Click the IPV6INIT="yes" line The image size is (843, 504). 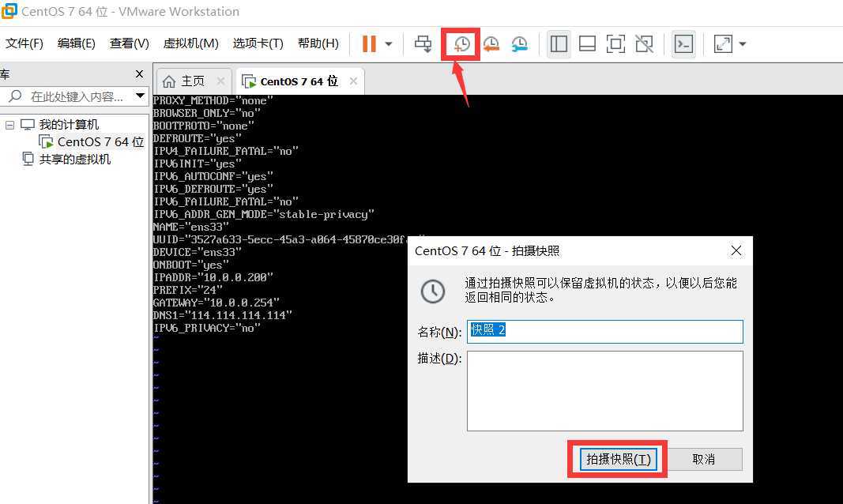point(198,164)
